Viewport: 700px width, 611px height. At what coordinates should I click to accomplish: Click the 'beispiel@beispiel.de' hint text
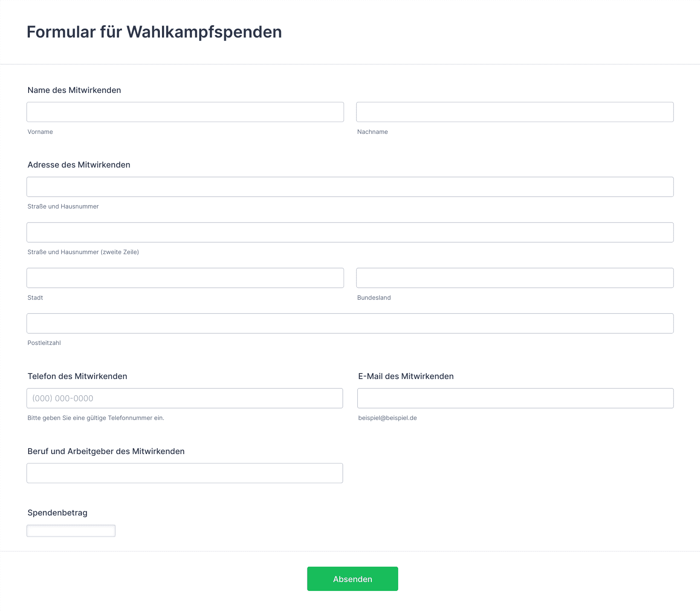(388, 418)
